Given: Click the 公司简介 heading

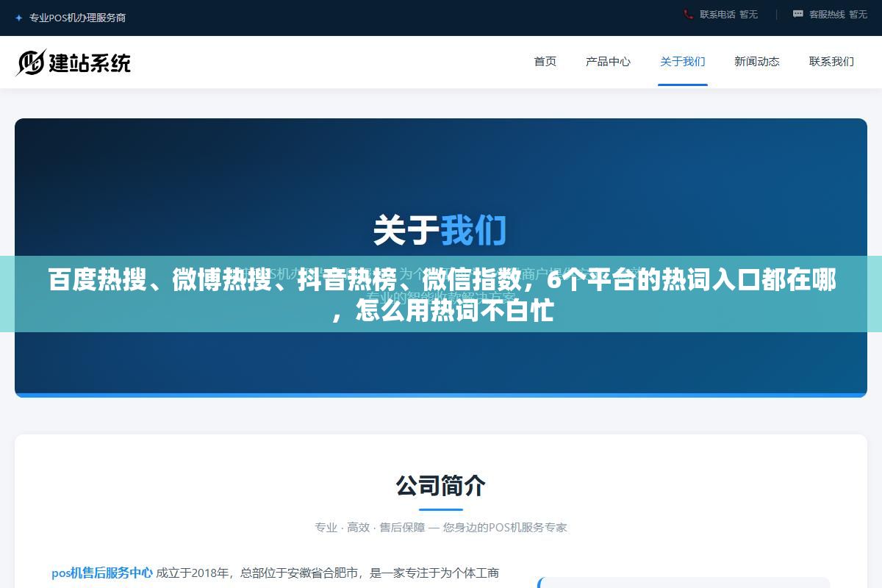Looking at the screenshot, I should pyautogui.click(x=441, y=485).
